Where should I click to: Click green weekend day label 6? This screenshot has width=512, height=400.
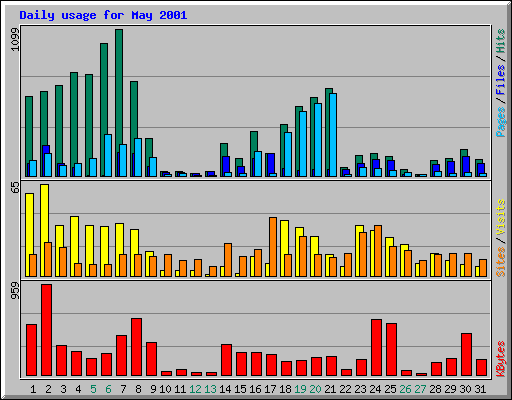tap(108, 389)
